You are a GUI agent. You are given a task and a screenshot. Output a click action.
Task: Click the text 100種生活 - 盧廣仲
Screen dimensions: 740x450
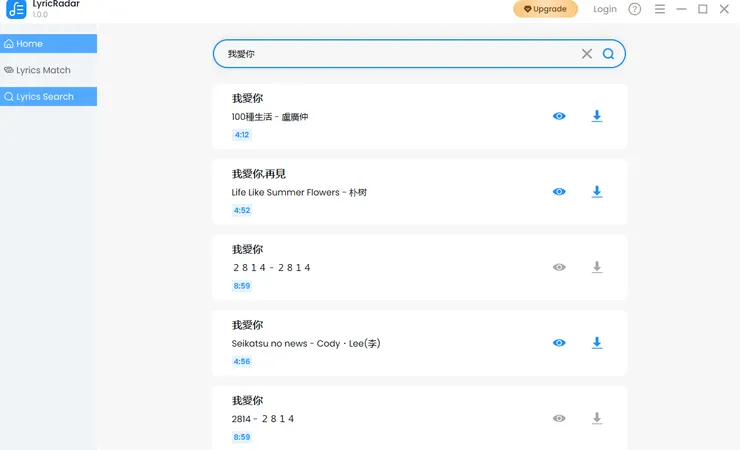coord(270,117)
